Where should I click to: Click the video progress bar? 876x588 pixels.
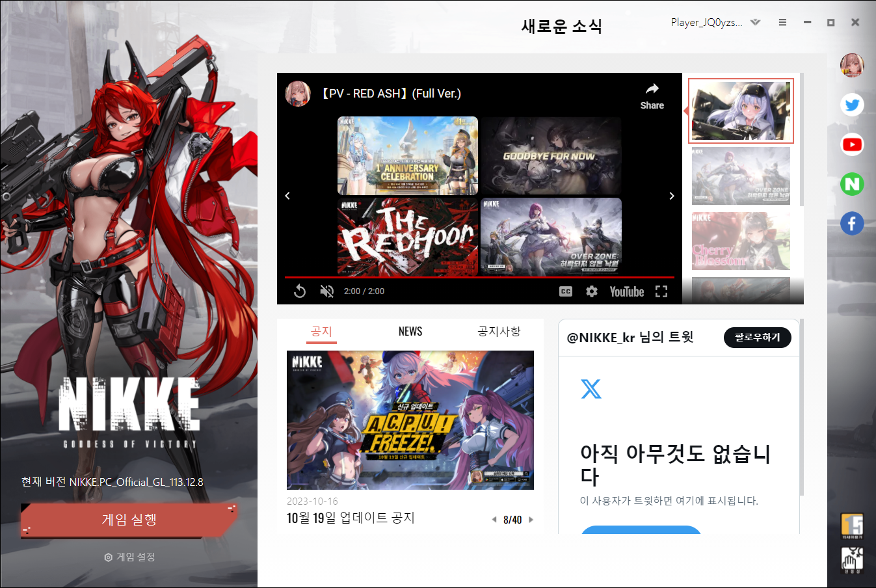coord(479,278)
